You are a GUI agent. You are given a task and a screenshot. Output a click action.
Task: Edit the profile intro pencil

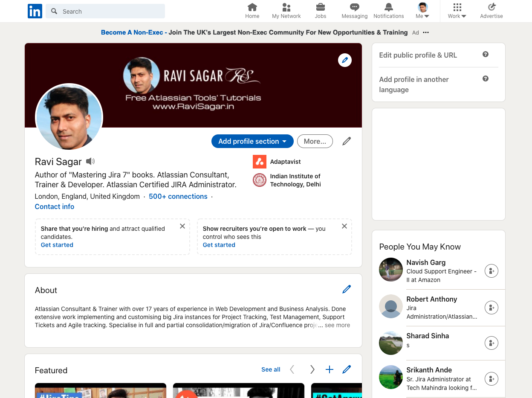pos(347,141)
